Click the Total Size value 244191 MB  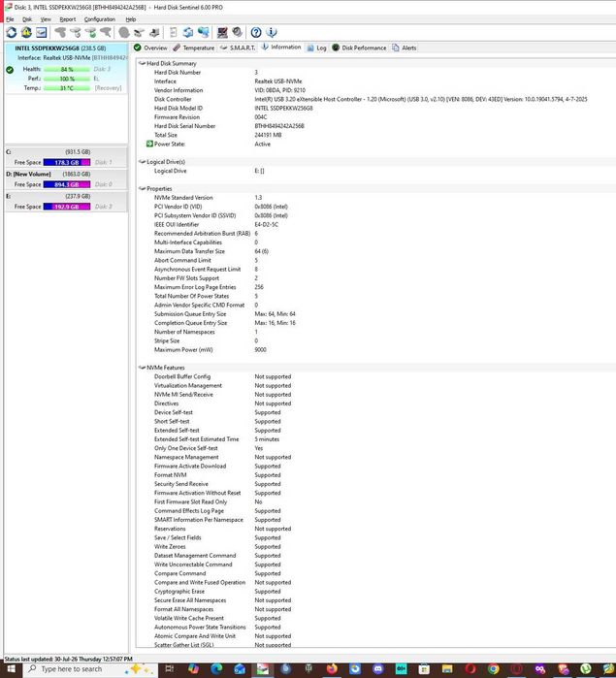pyautogui.click(x=268, y=136)
